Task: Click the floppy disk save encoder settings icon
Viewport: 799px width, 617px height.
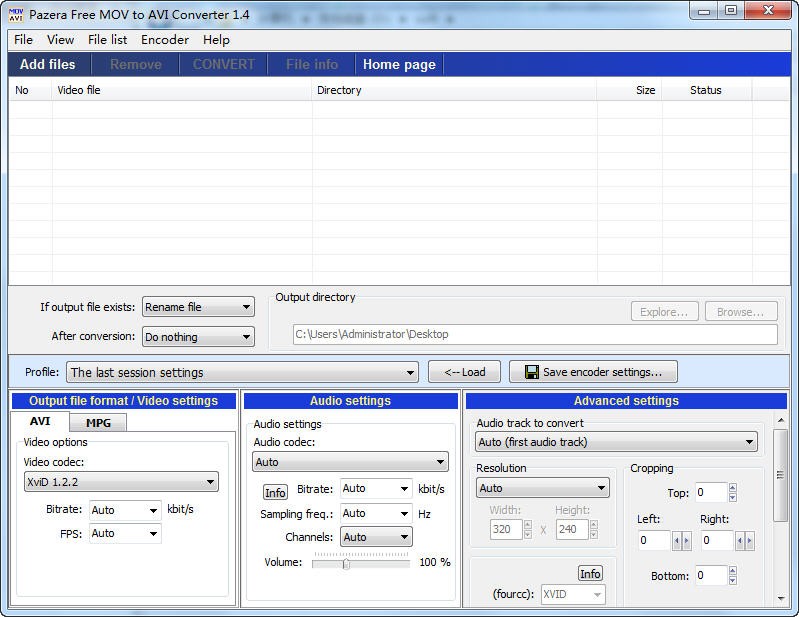Action: click(x=531, y=372)
